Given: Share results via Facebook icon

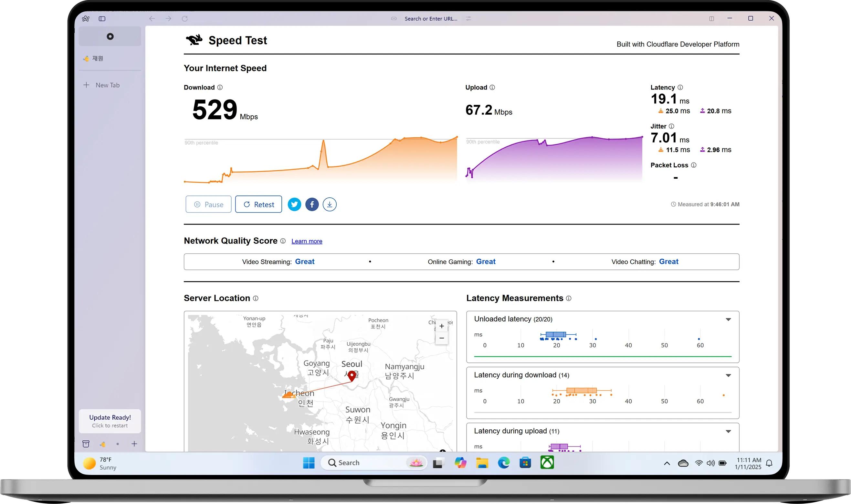Looking at the screenshot, I should click(x=312, y=205).
